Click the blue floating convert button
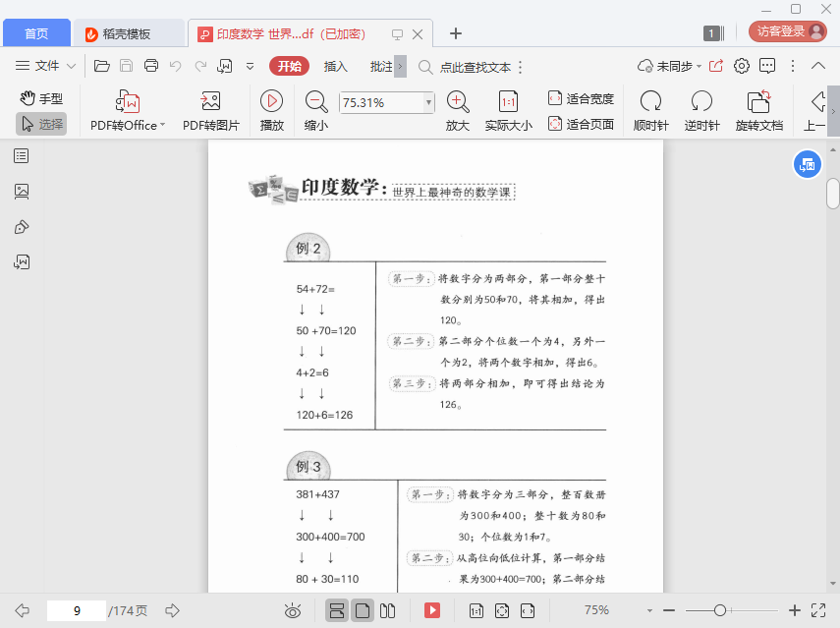The width and height of the screenshot is (840, 628). (x=807, y=165)
